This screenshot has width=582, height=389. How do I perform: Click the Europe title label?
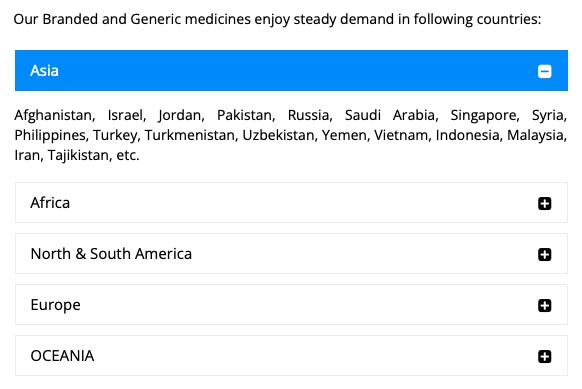pos(55,305)
